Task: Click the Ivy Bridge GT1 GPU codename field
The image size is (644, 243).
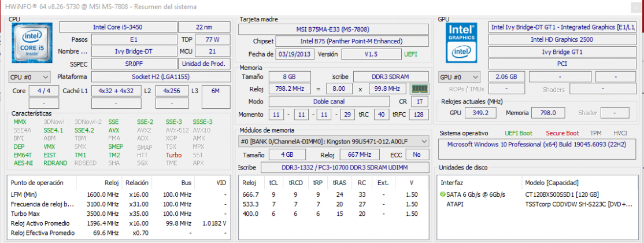Action: (x=562, y=52)
